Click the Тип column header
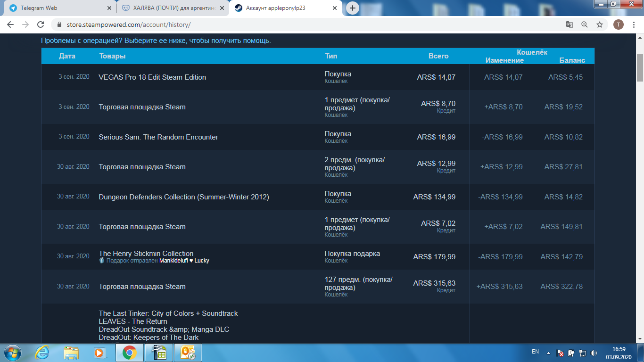This screenshot has height=362, width=644. [331, 56]
